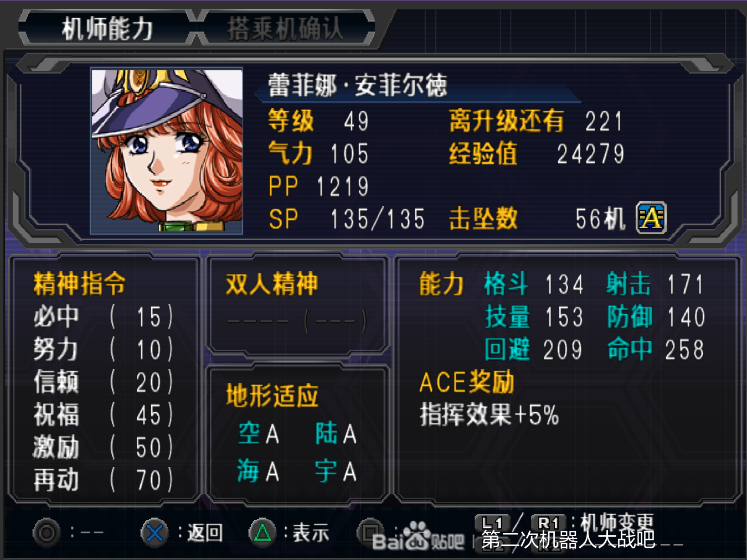Select the 激励 spirit command

coord(103,448)
